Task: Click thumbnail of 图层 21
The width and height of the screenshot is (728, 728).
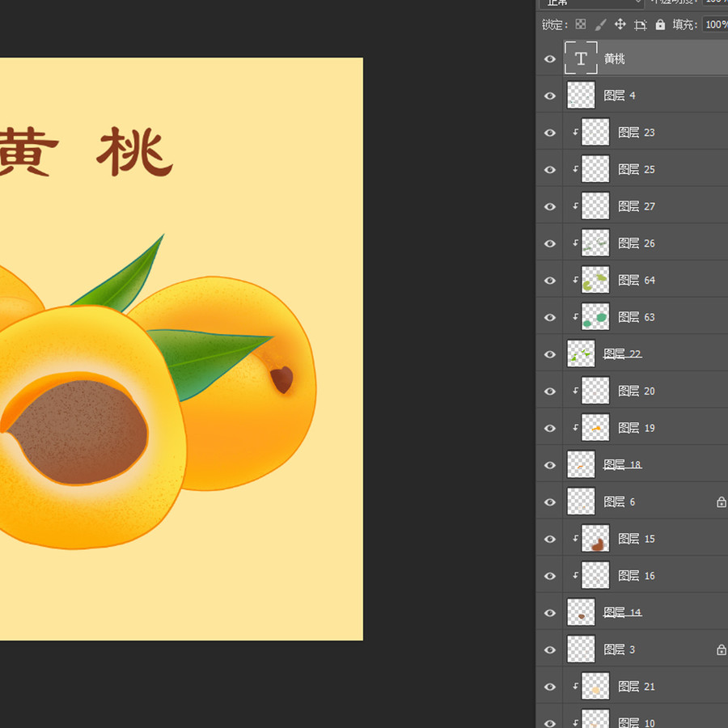Action: pos(595,686)
